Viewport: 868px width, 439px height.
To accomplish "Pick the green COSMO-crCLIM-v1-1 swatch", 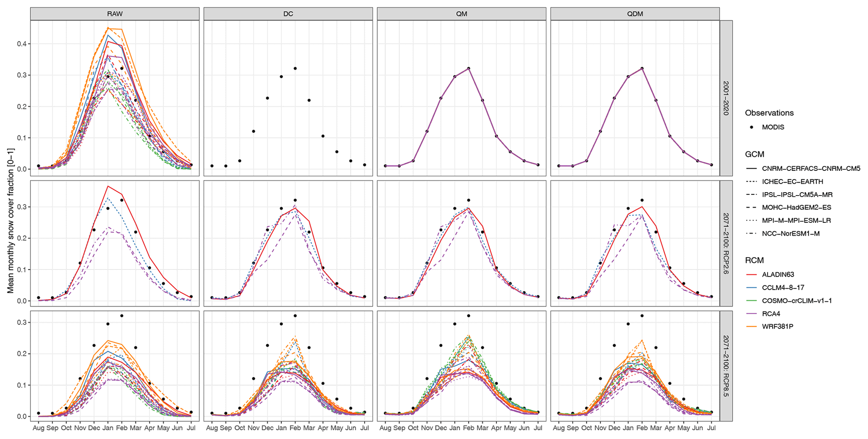I will point(752,301).
